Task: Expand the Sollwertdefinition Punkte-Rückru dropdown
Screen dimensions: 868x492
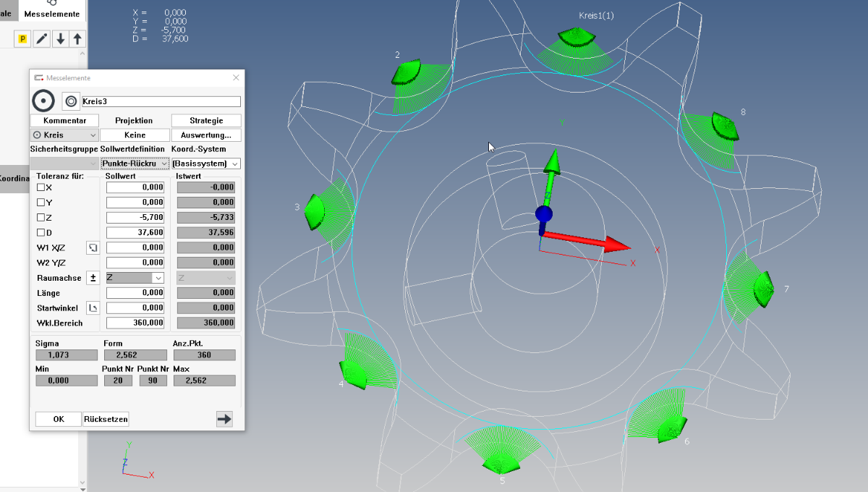Action: pyautogui.click(x=135, y=164)
